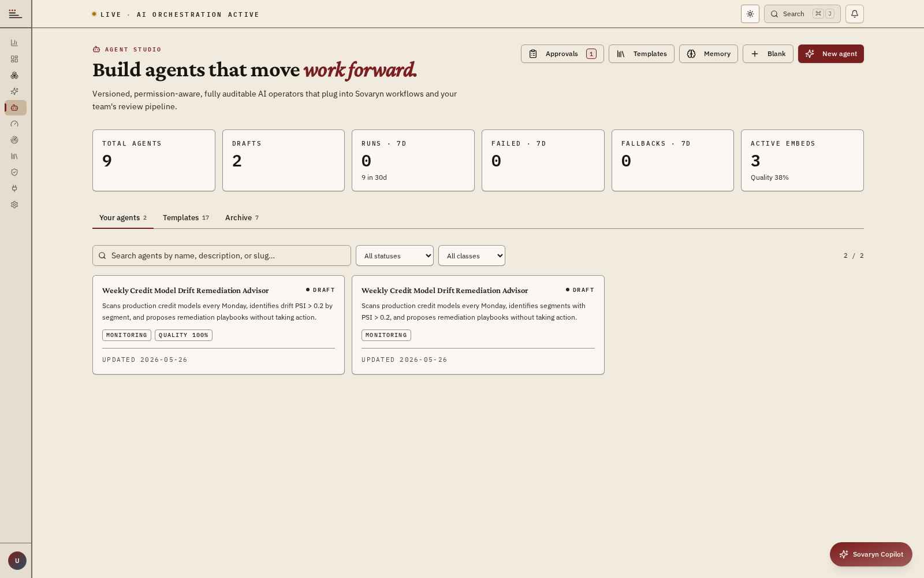Open Templates from the header buttons
Screen dimensions: 924x578
coord(642,54)
